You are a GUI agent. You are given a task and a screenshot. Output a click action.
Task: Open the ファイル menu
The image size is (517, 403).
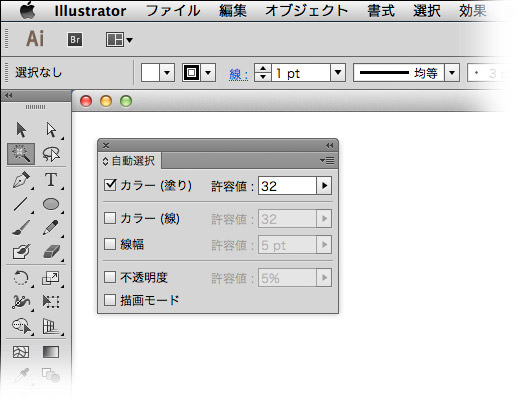pyautogui.click(x=173, y=11)
